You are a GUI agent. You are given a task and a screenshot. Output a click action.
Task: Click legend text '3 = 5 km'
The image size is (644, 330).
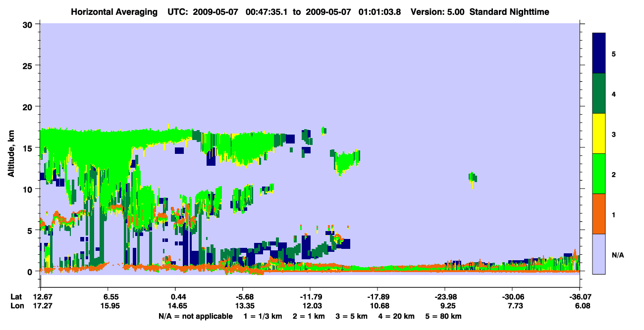coord(352,316)
